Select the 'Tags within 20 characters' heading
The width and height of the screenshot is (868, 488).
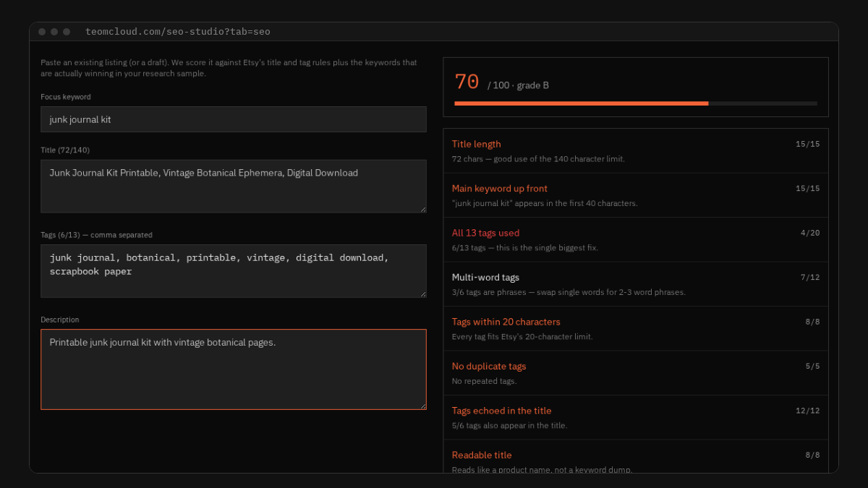pos(506,322)
